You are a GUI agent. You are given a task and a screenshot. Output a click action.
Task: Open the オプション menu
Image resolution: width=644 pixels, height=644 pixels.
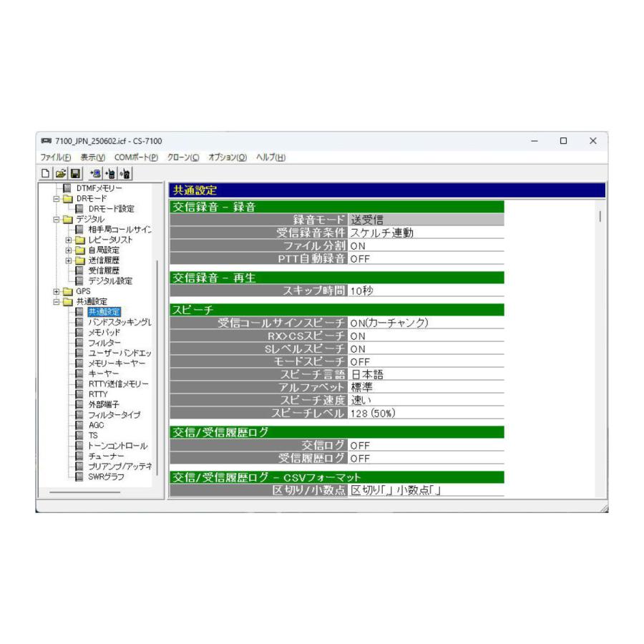228,157
